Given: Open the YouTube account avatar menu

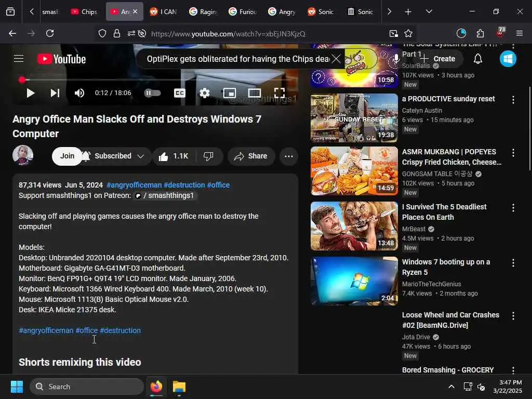Looking at the screenshot, I should click(x=508, y=59).
